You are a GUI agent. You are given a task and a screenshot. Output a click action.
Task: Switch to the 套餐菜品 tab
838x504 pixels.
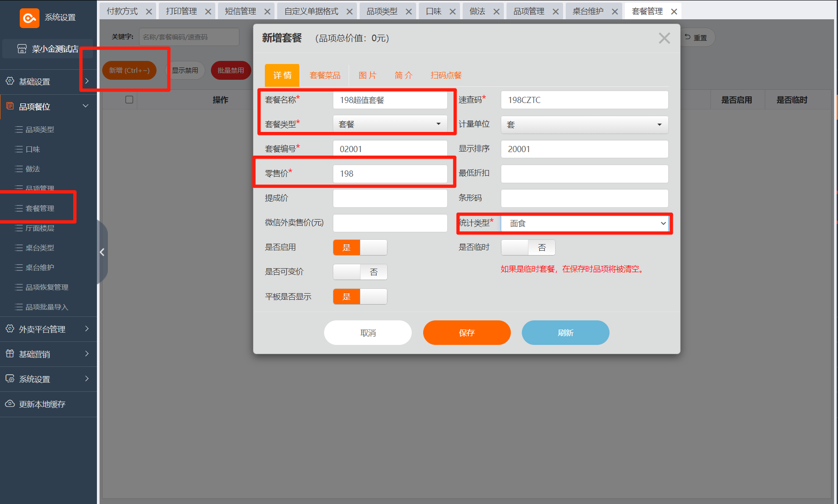point(325,75)
